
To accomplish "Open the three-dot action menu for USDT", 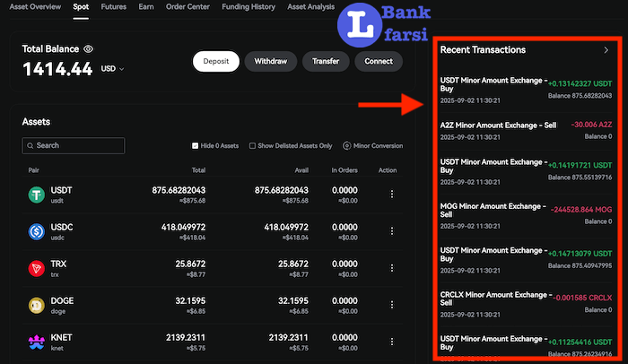I will click(x=391, y=194).
